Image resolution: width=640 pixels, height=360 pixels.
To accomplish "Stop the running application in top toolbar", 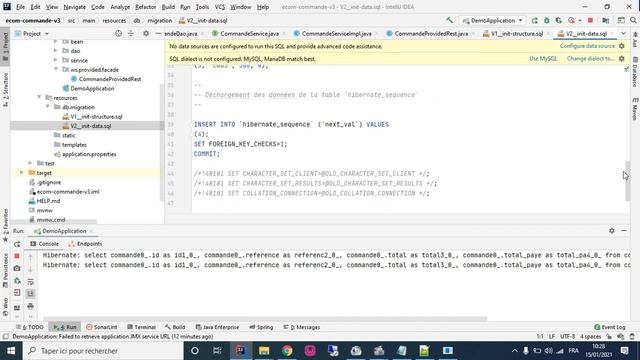I will 590,20.
